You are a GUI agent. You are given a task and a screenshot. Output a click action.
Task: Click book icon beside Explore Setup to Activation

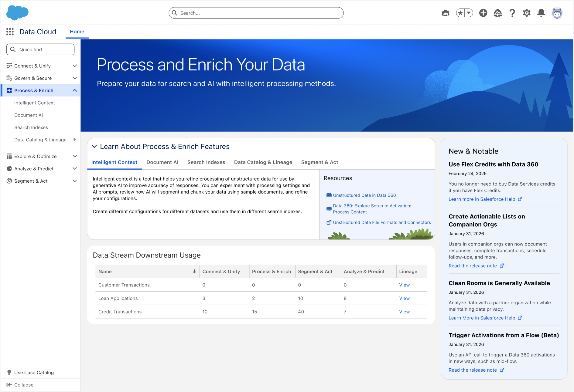click(x=329, y=209)
